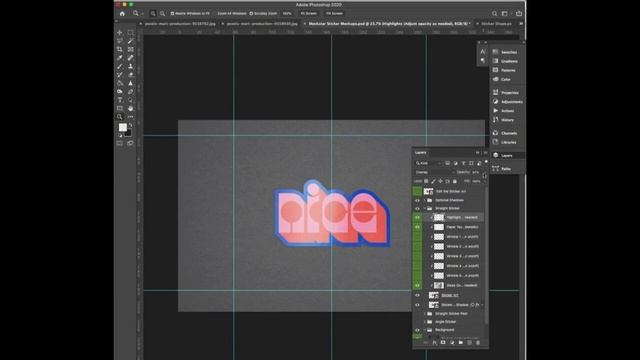
Task: Choose the Zoom In magnifier option
Action: [153, 13]
